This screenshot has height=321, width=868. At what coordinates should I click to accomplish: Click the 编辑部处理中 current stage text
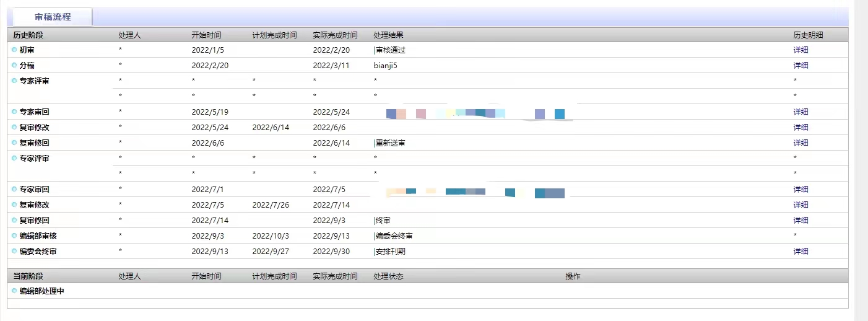(41, 291)
